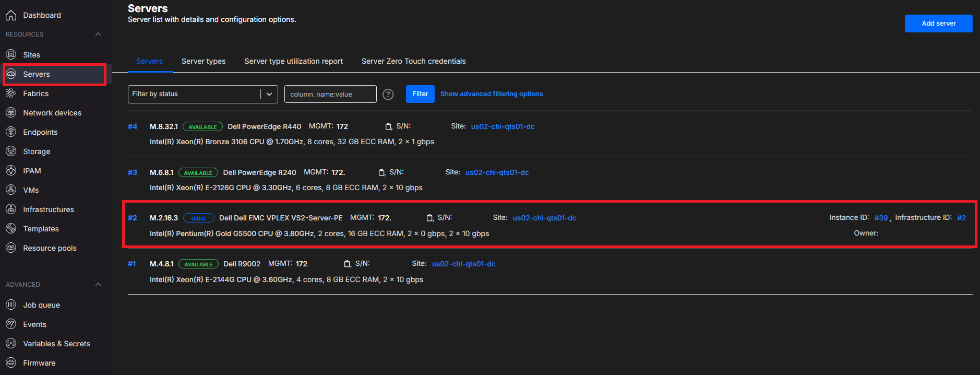This screenshot has width=980, height=375.
Task: Open Instance ID #39 link
Action: [x=881, y=218]
